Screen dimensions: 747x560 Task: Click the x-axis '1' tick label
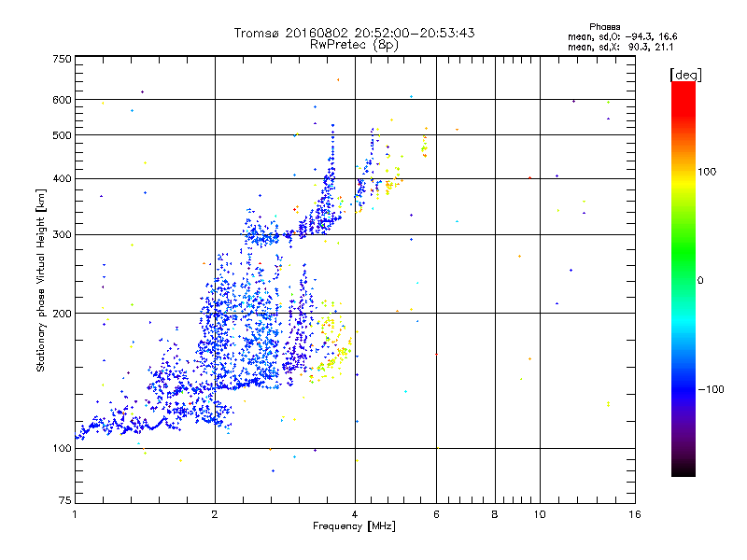75,514
